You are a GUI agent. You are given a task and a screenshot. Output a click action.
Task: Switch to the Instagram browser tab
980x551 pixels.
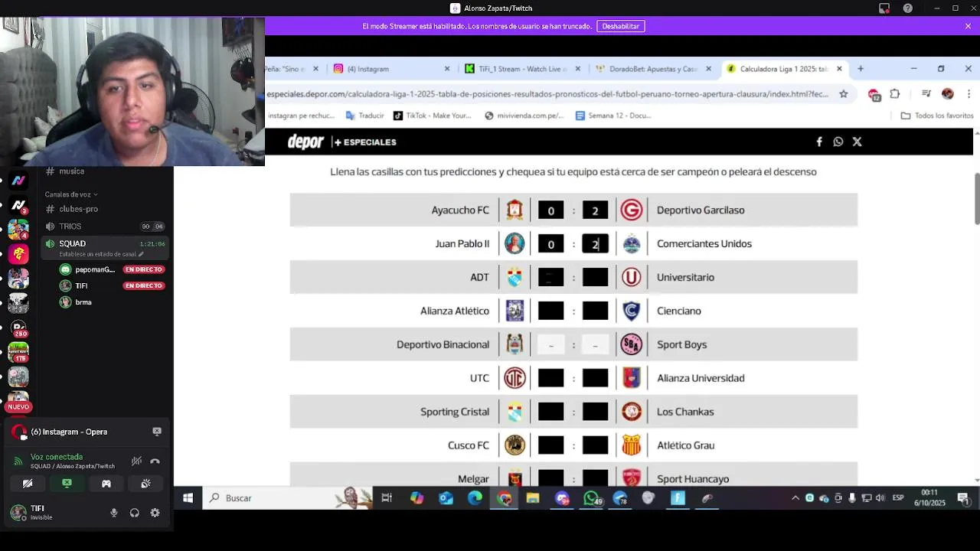(x=390, y=69)
